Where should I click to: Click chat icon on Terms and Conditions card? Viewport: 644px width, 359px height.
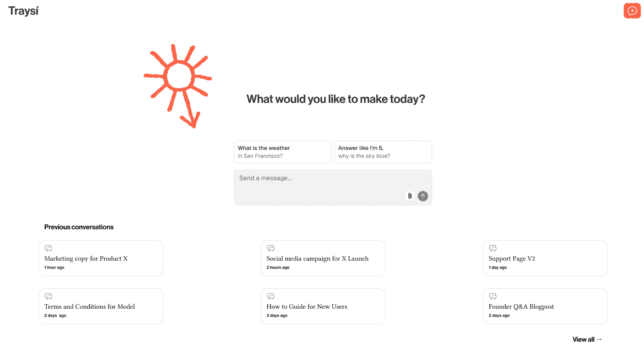48,296
